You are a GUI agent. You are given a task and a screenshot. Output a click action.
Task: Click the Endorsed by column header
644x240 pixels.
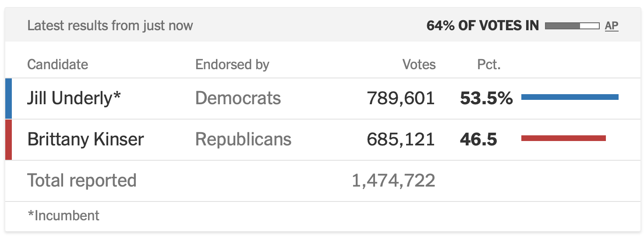[232, 65]
